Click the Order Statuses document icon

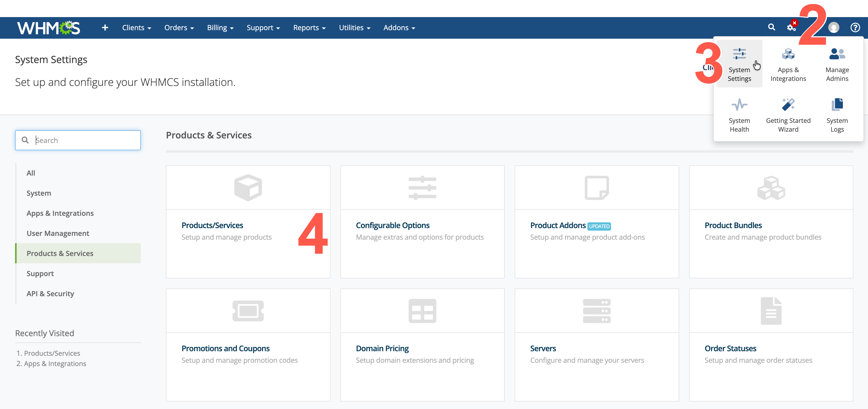click(x=771, y=311)
